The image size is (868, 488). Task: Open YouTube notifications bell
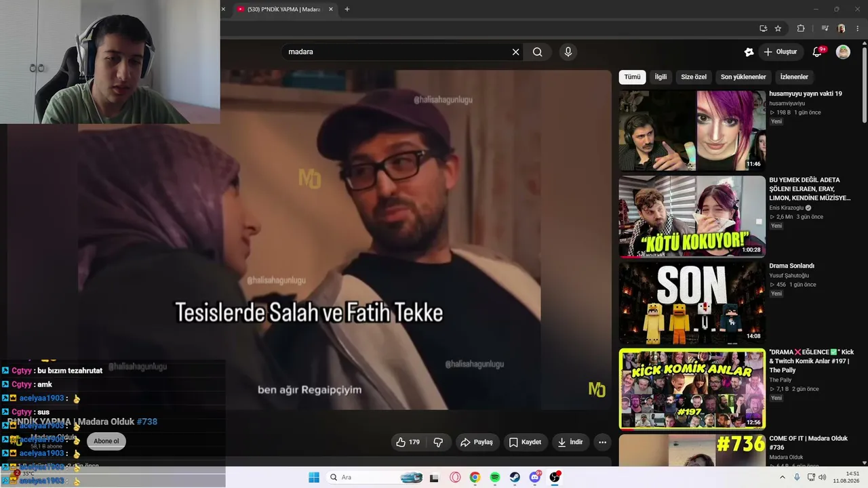coord(818,52)
